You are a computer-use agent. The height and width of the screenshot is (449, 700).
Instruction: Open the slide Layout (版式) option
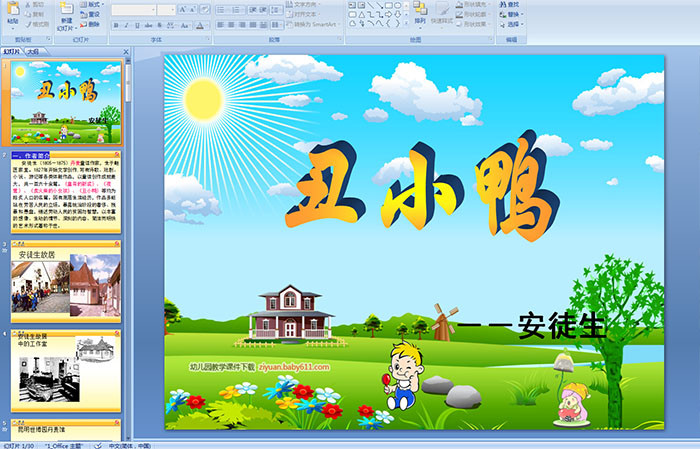click(92, 4)
